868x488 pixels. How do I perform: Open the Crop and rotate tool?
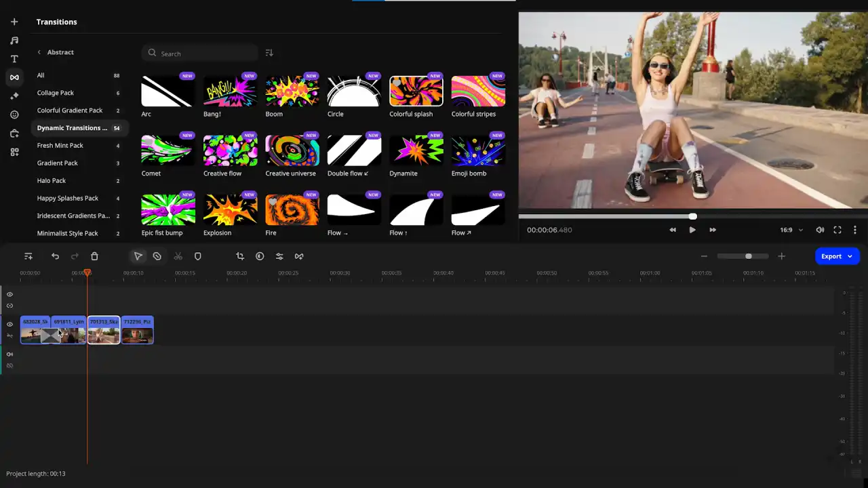240,256
